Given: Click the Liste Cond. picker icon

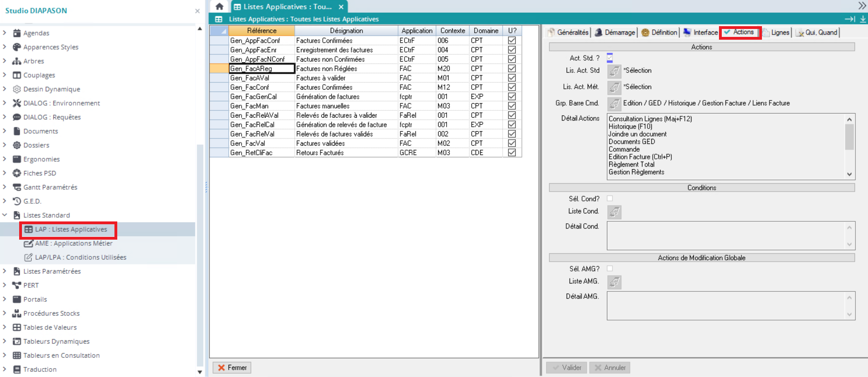Looking at the screenshot, I should pos(614,212).
